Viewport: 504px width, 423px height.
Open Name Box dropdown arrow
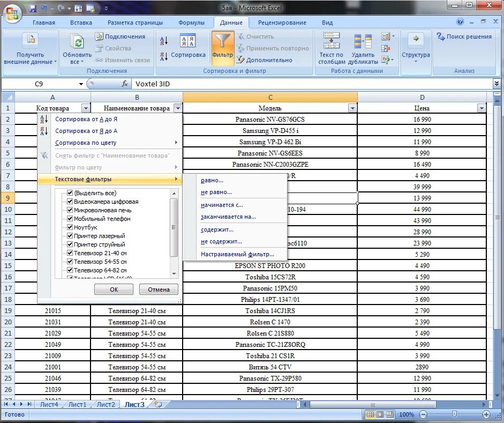(x=81, y=84)
